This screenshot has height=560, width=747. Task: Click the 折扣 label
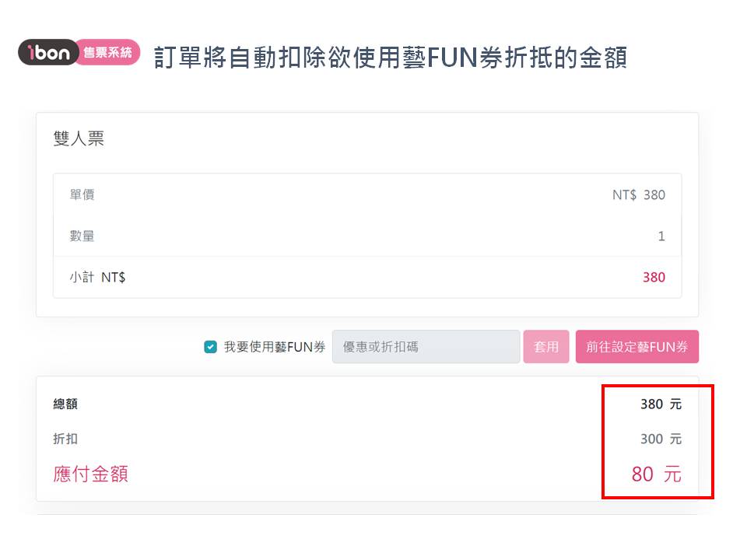65,439
